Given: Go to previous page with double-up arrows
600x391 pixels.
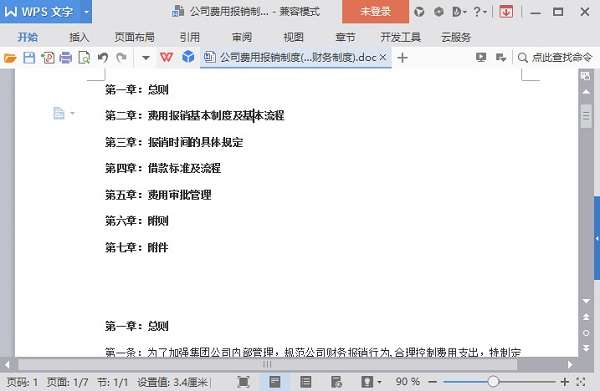Looking at the screenshot, I should pos(586,317).
